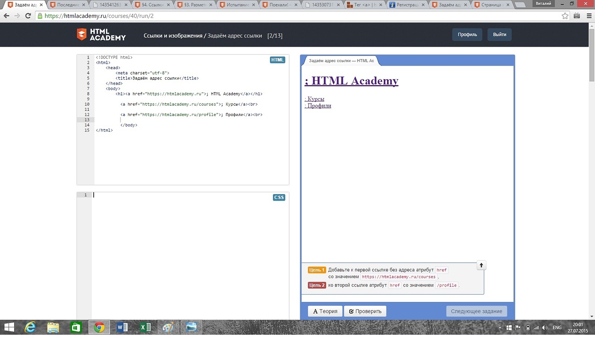Image resolution: width=595 pixels, height=364 pixels.
Task: Click the '</html>' line in the HTML editor
Action: [x=104, y=130]
